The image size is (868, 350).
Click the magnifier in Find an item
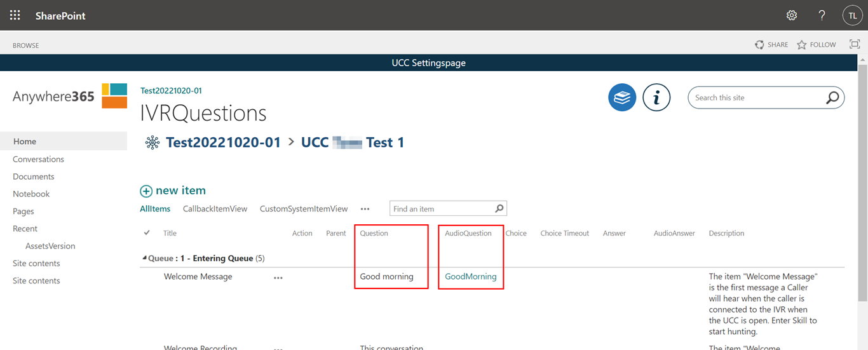[499, 208]
